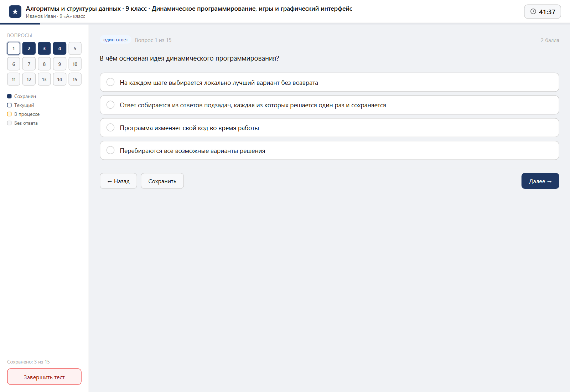The width and height of the screenshot is (570, 392).
Task: Finish the test via Завершить тест
Action: (x=44, y=377)
